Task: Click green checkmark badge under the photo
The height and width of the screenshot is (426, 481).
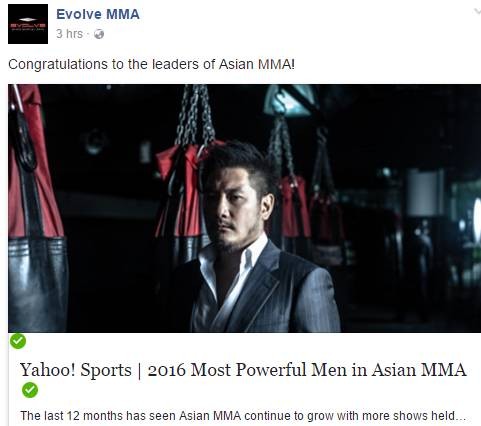Action: pos(18,341)
